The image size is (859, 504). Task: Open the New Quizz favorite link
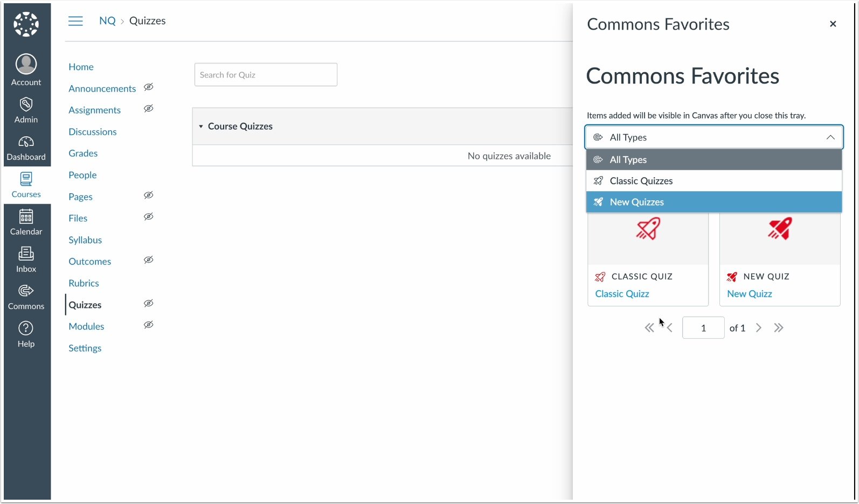click(x=750, y=294)
